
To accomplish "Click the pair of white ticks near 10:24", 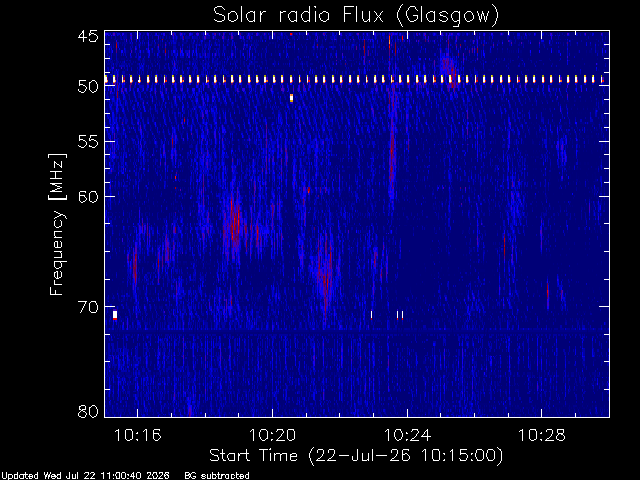I will pyautogui.click(x=400, y=315).
